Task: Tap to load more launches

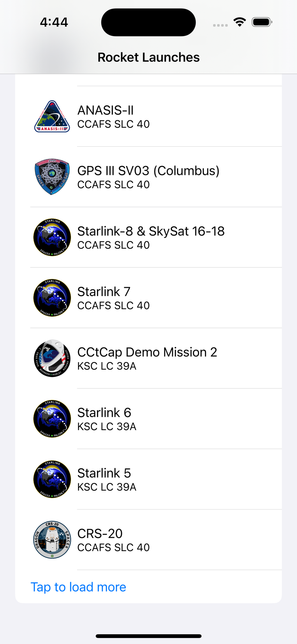Action: (78, 587)
